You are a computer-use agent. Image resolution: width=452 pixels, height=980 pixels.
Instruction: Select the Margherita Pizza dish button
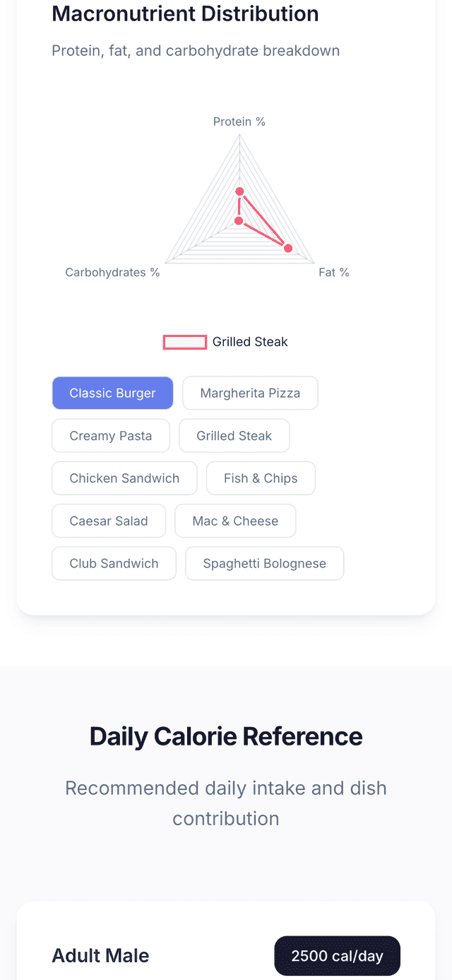click(250, 393)
